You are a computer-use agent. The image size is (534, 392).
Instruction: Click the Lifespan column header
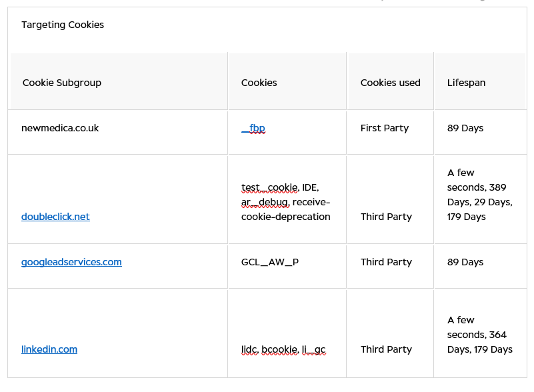point(467,83)
